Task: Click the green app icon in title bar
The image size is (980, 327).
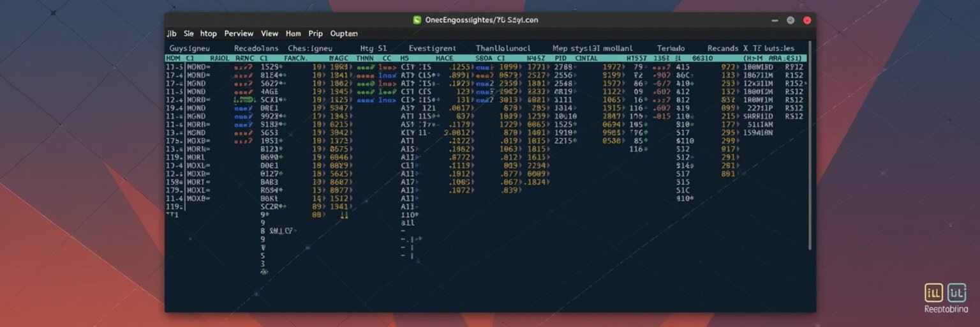Action: click(417, 20)
